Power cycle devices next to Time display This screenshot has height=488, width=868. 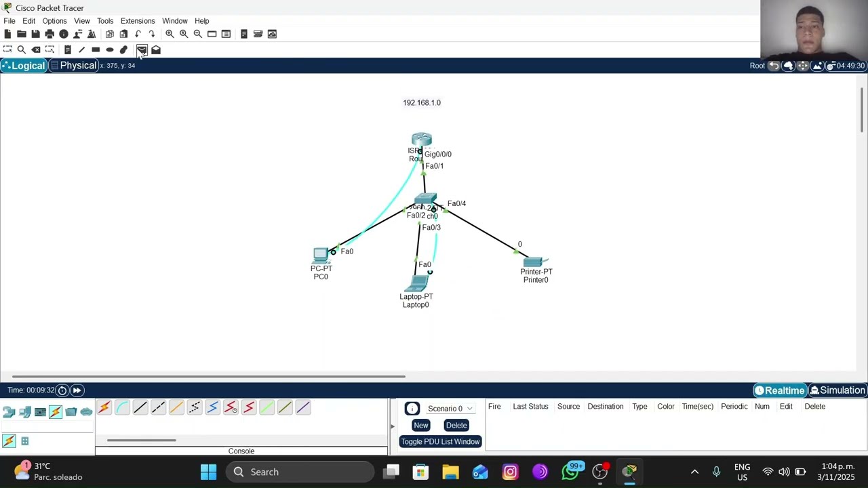(62, 390)
